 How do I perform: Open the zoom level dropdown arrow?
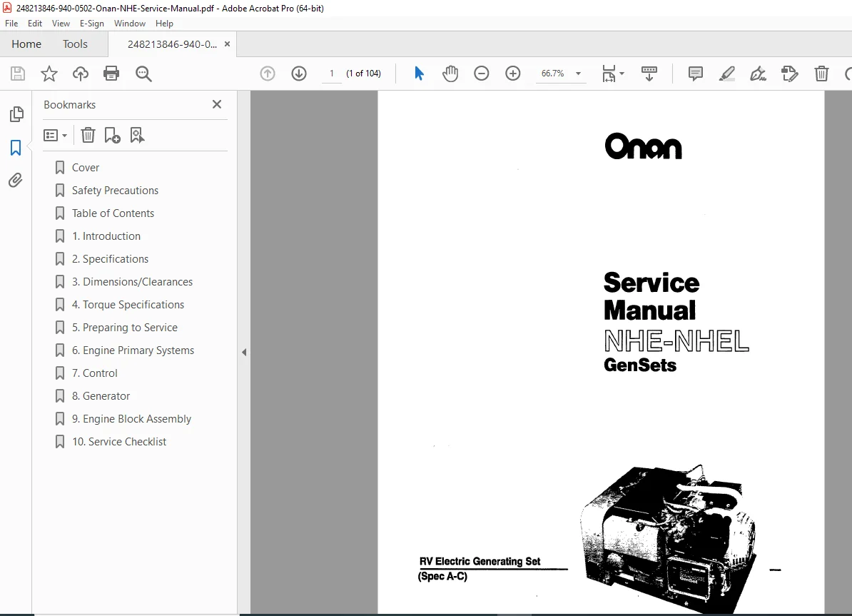coord(578,74)
